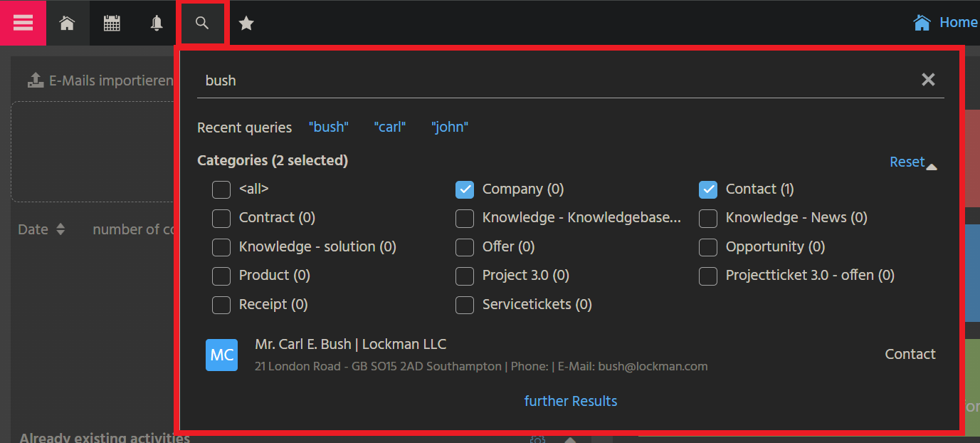Screen dimensions: 980x443
Task: Open favorites star icon
Action: [x=246, y=24]
